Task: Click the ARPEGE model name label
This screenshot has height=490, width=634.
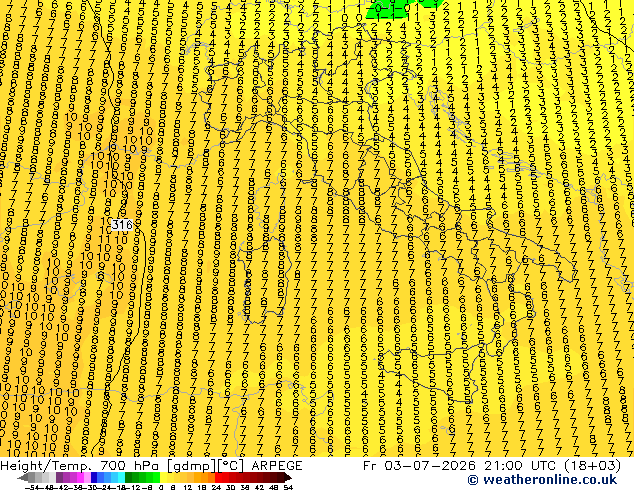Action: [277, 466]
